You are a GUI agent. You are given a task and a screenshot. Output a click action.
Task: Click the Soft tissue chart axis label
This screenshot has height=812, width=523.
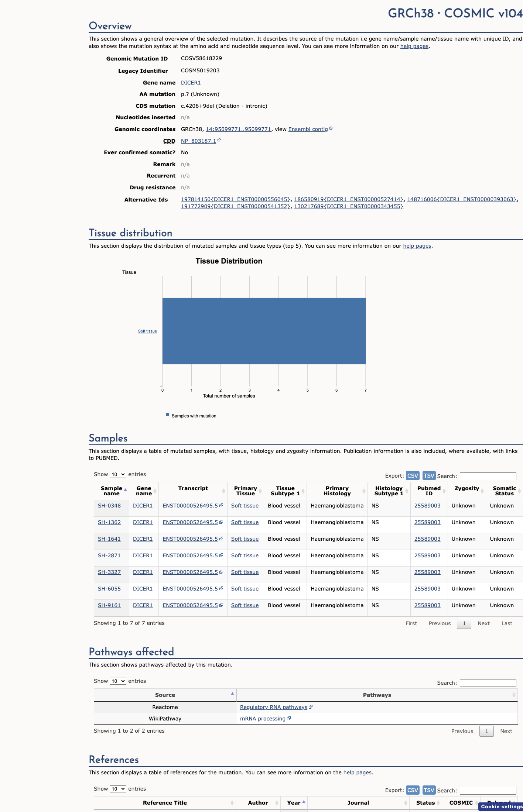coord(147,331)
